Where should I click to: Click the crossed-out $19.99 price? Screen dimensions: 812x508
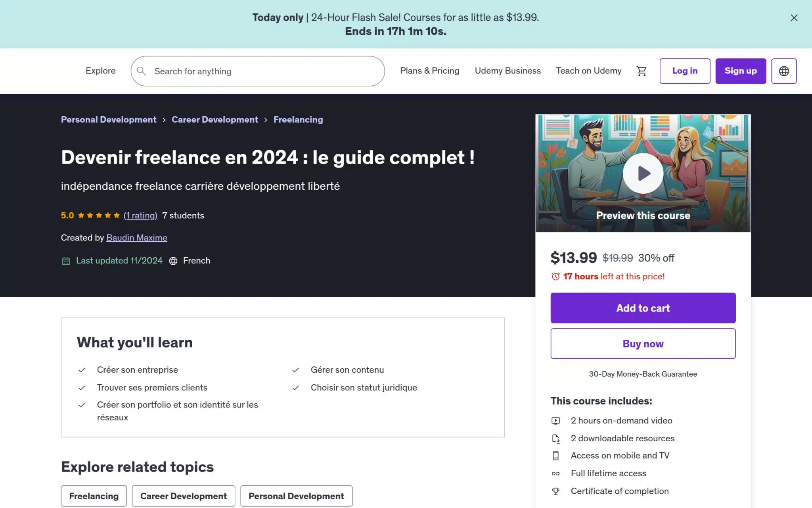click(617, 258)
